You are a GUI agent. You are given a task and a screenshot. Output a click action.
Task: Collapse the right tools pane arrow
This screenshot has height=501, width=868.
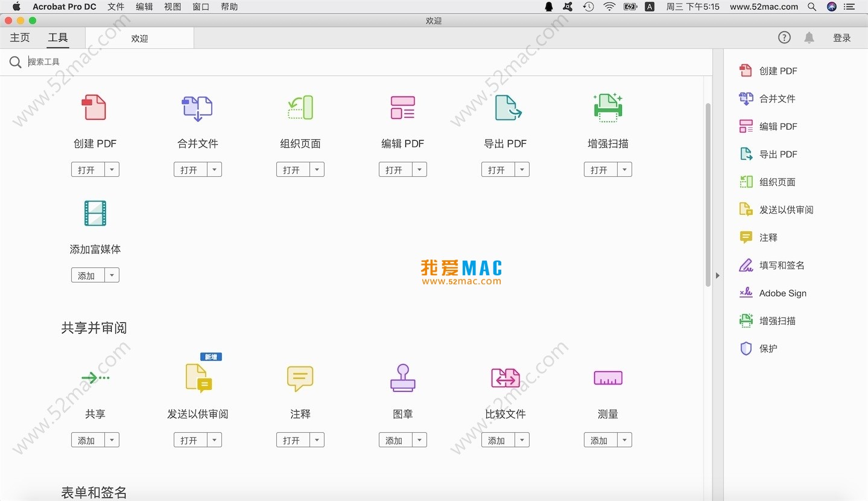click(x=717, y=275)
